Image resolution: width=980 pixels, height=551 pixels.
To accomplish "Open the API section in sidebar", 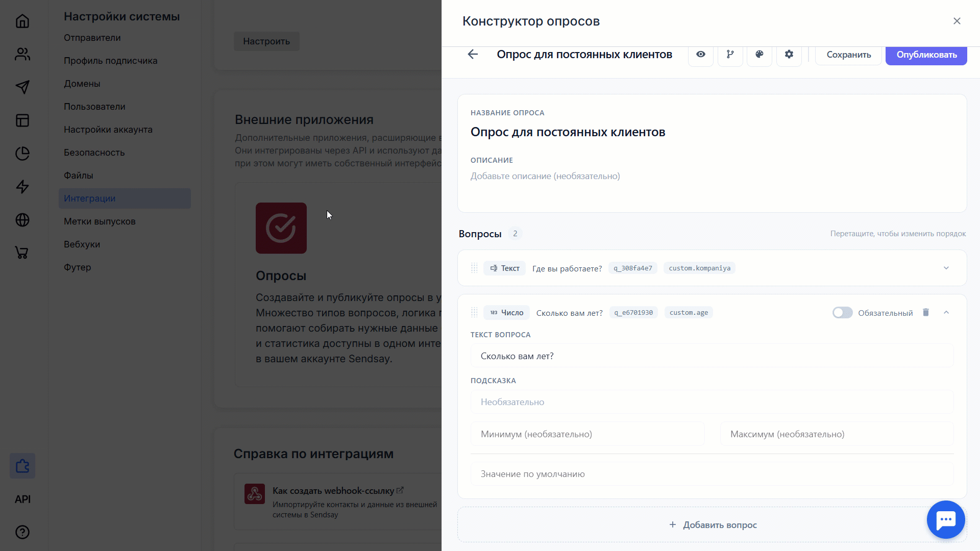I will point(22,499).
